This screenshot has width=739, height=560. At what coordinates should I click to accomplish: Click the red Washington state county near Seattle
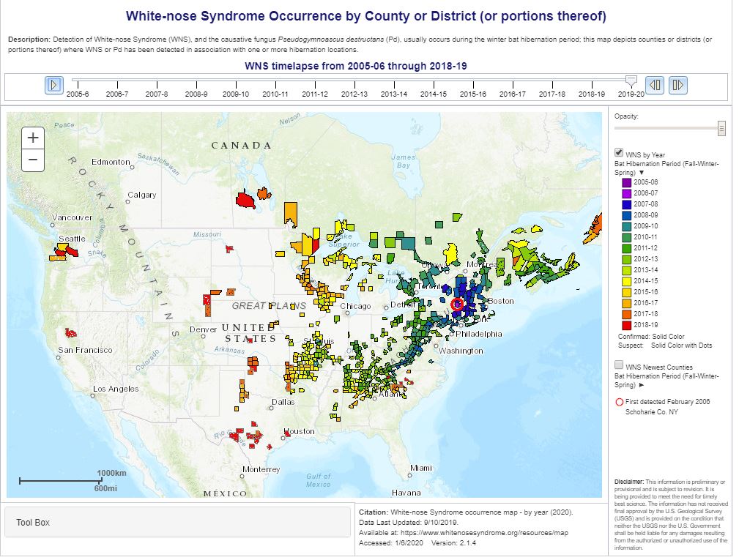click(67, 250)
